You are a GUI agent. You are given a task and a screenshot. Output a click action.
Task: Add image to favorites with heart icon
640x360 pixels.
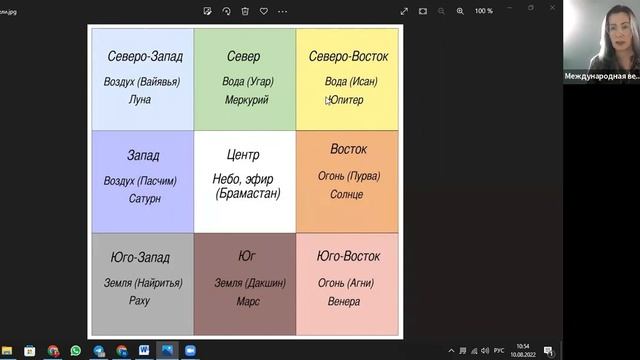click(x=264, y=11)
